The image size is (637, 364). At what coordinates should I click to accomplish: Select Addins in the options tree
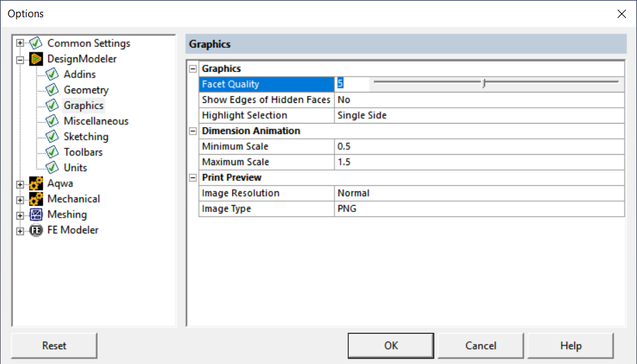click(79, 75)
